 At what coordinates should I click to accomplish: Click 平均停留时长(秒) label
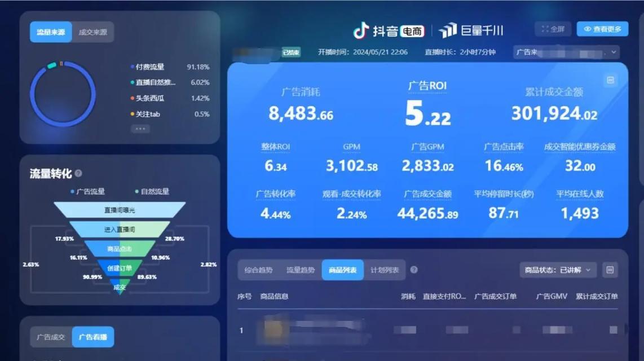point(504,194)
